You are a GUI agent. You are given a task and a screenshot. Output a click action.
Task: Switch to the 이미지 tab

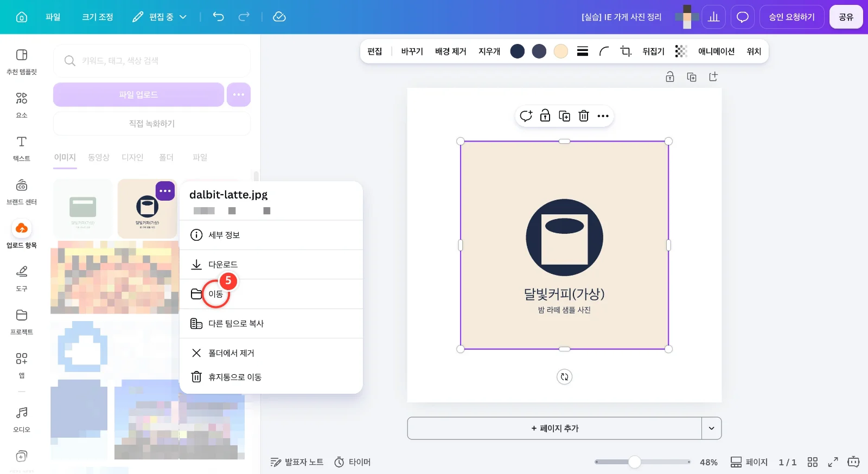(65, 157)
